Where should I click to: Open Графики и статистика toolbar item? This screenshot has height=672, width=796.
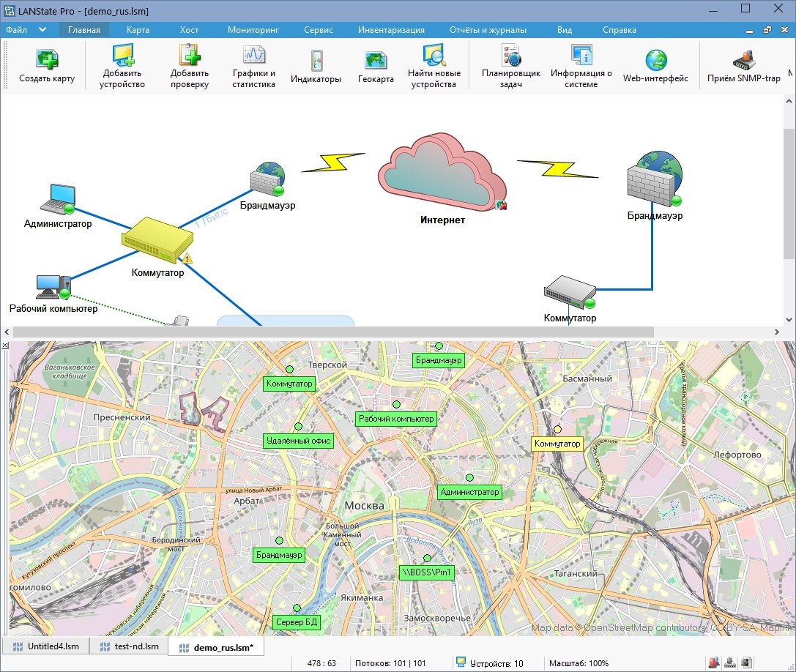(x=254, y=55)
